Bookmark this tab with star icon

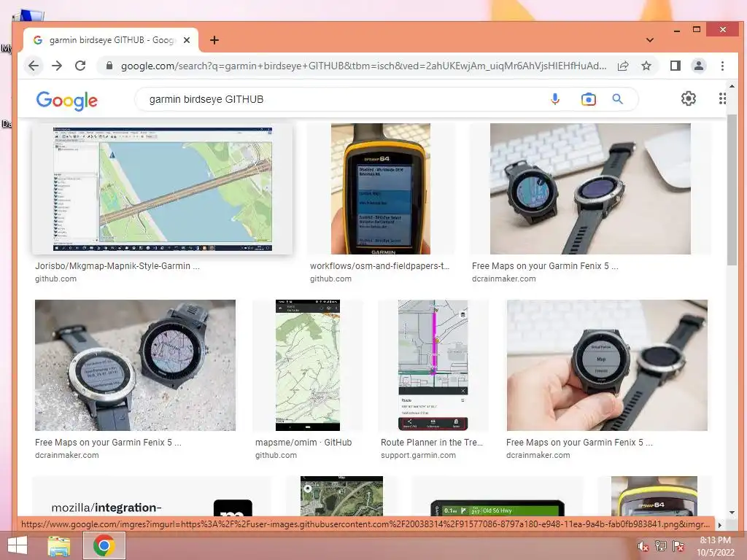(x=646, y=66)
